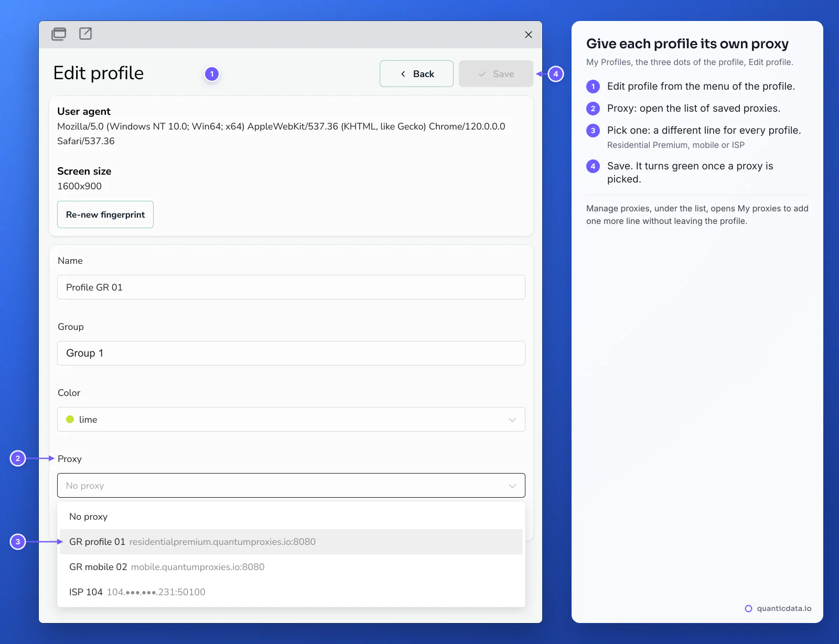Click the Proxy dropdown field
The image size is (839, 644).
[x=291, y=486]
